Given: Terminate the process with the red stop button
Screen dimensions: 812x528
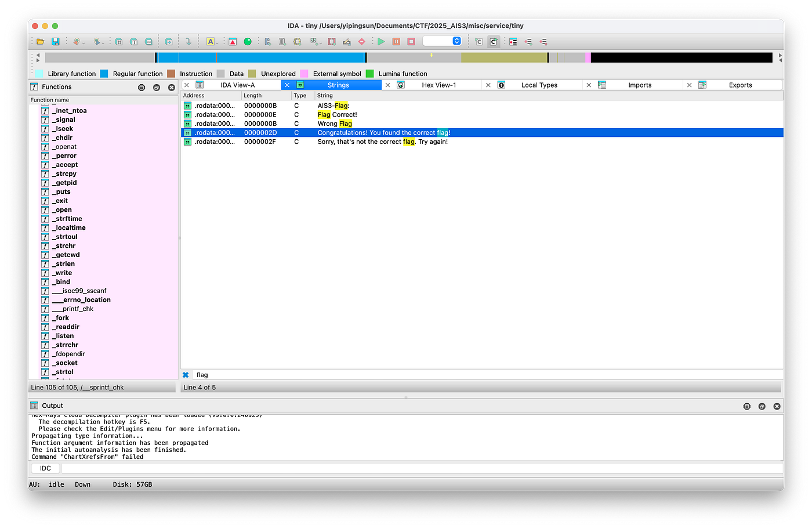Looking at the screenshot, I should (411, 42).
